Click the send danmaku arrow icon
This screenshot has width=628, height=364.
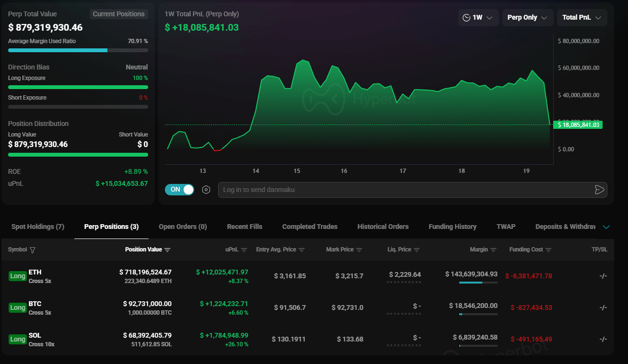pyautogui.click(x=599, y=190)
